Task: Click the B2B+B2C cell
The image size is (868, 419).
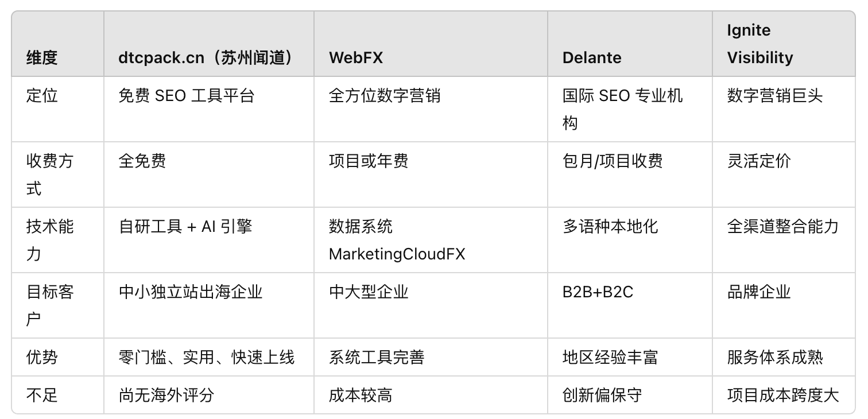Action: tap(598, 292)
